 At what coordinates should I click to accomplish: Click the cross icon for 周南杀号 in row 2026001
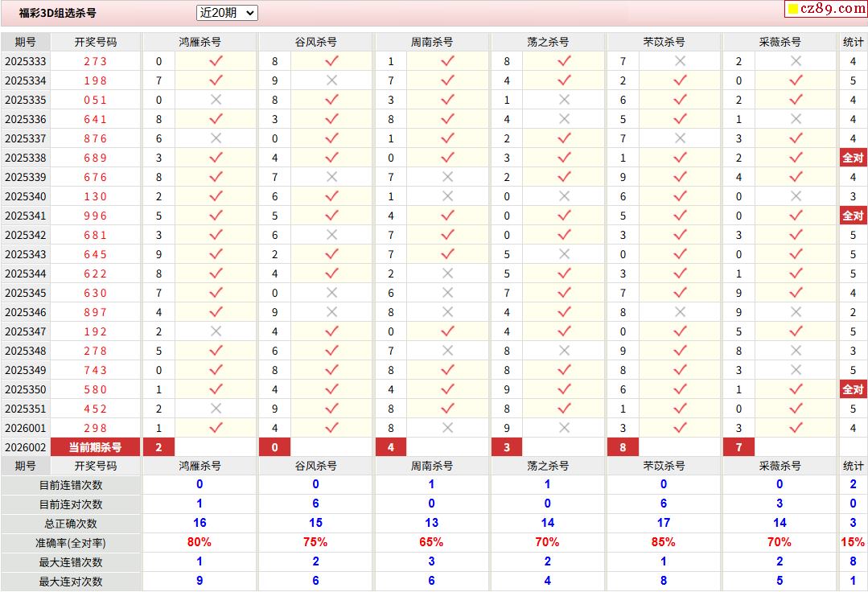pos(447,428)
